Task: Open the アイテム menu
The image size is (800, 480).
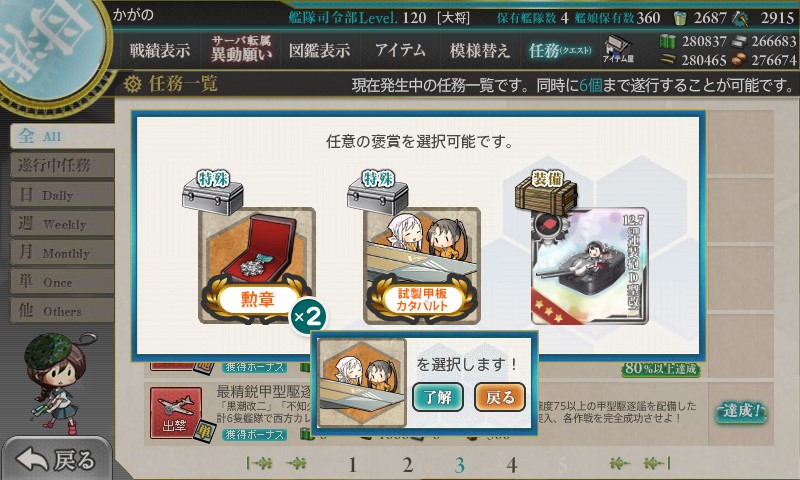Action: [x=400, y=50]
